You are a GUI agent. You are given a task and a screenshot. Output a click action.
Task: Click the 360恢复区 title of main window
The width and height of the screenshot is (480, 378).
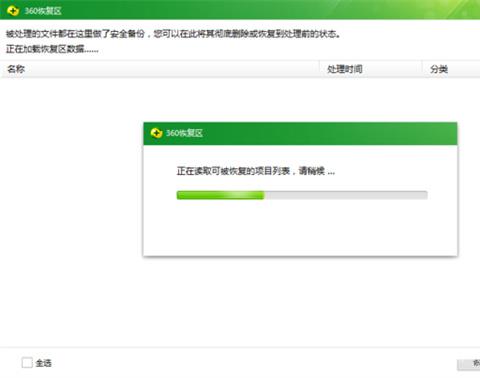coord(43,11)
